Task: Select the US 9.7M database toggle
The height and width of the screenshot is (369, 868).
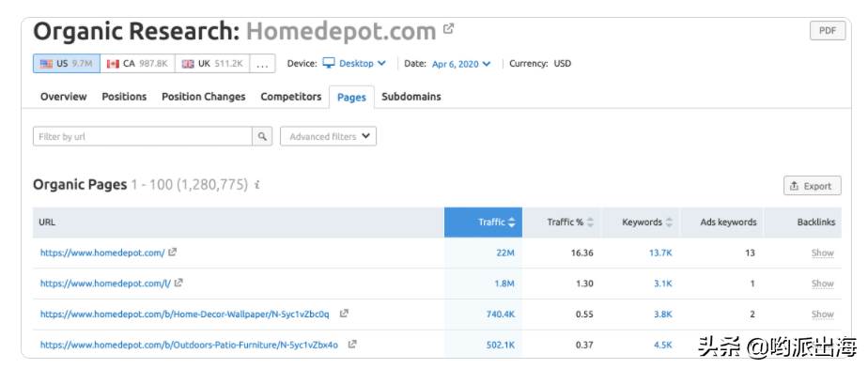Action: (x=67, y=64)
